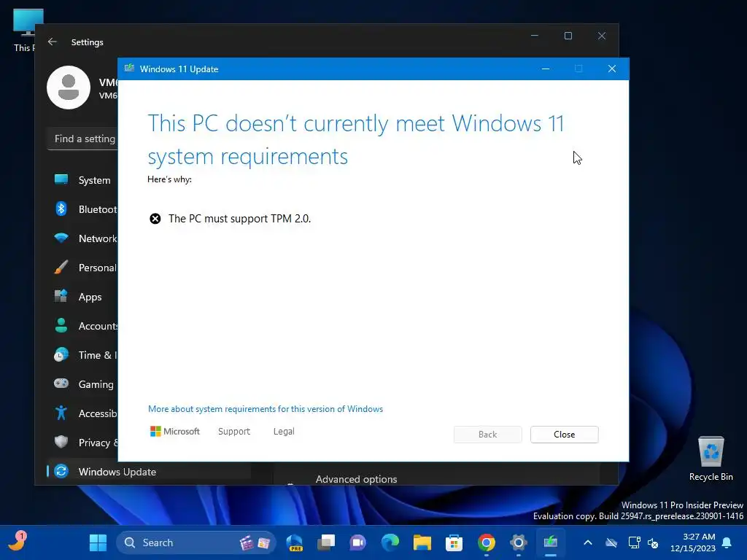
Task: Click the Windows 11 Update title bar icon
Action: 129,69
